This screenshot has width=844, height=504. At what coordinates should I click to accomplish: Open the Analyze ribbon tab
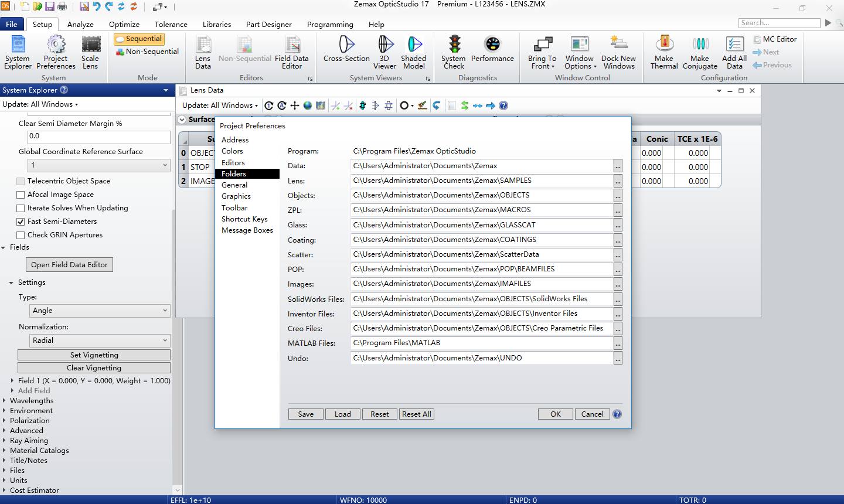pyautogui.click(x=80, y=25)
